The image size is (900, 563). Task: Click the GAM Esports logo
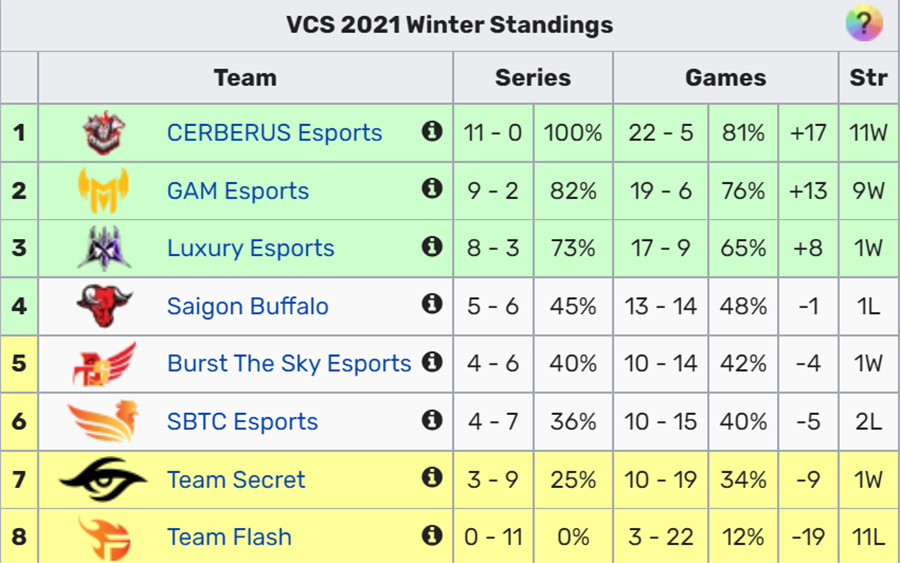click(x=104, y=191)
